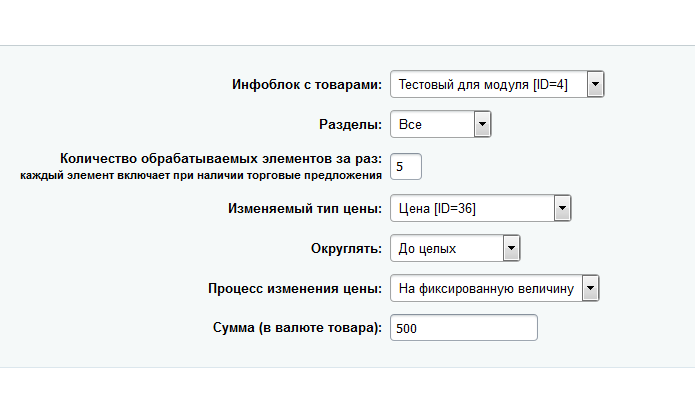
Task: Click the 'Инфоблок с товарами:' label
Action: (x=306, y=85)
